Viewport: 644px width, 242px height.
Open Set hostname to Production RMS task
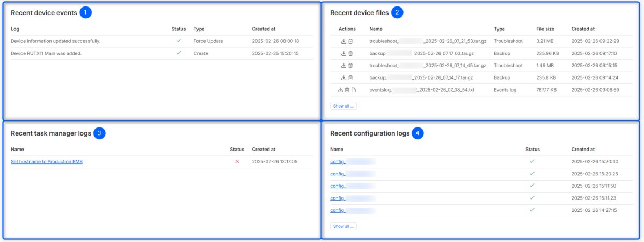point(47,161)
